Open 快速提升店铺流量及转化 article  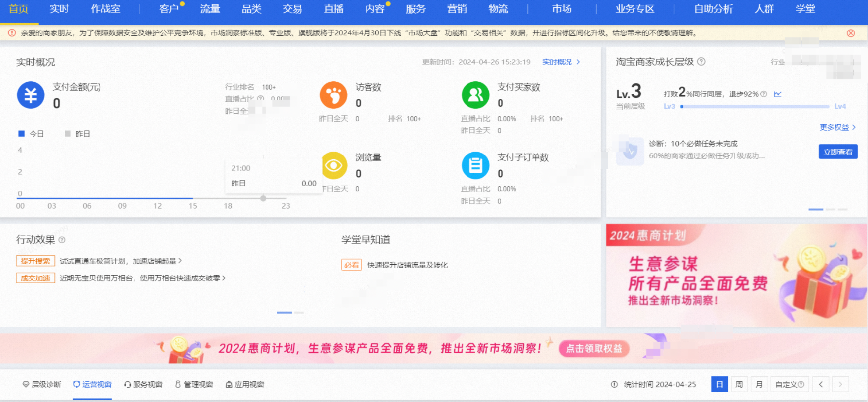pos(407,265)
